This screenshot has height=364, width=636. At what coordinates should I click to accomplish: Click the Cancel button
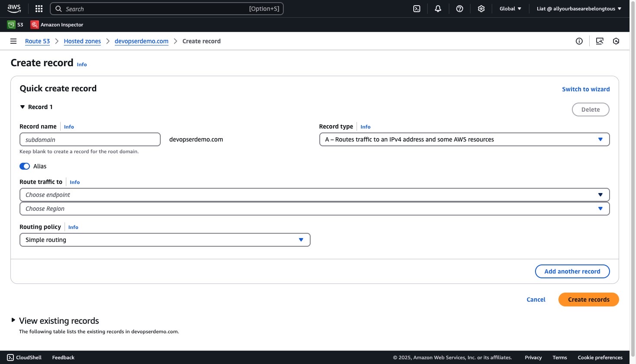tap(536, 300)
